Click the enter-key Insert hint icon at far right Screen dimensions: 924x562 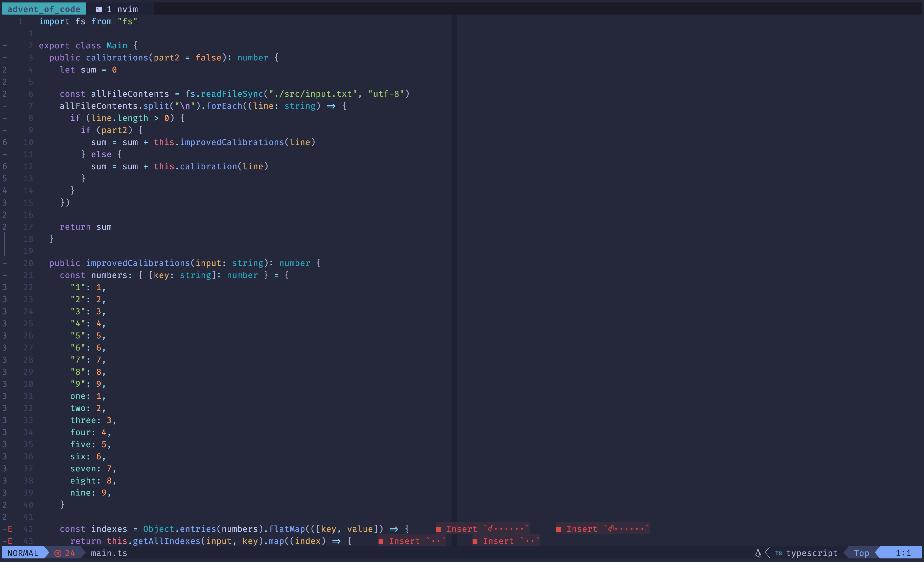click(x=611, y=529)
